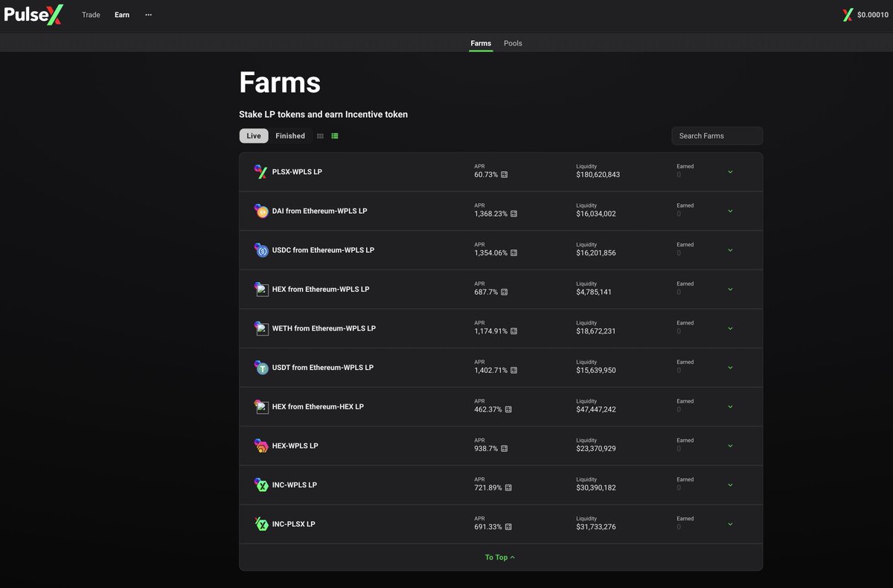Click the USDC from Ethereum-WPLS token icon
This screenshot has width=893, height=588.
tap(260, 250)
